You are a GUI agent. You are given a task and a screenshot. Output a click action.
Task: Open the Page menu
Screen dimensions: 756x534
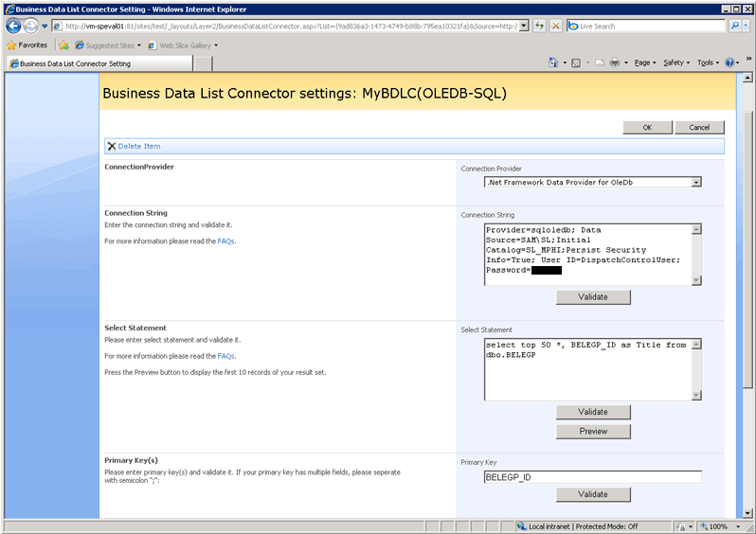pos(645,62)
